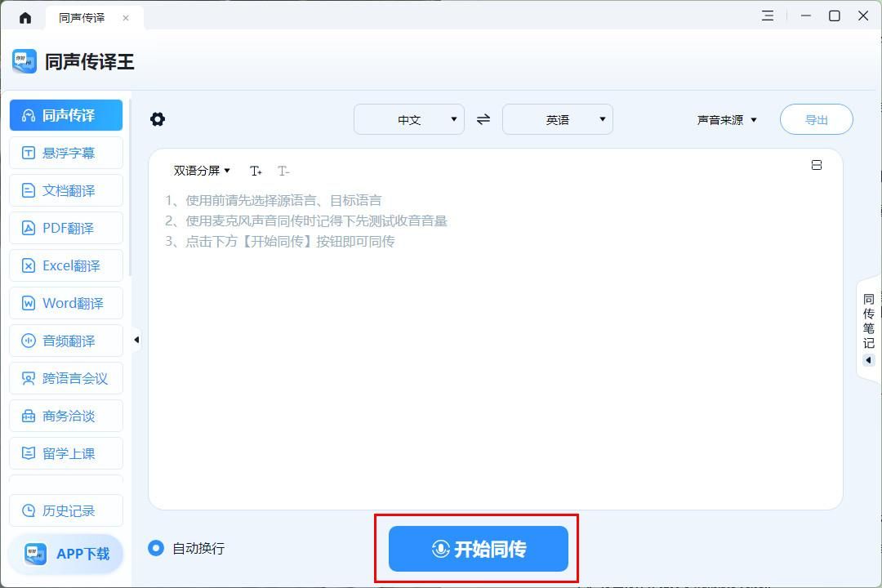Click the 导出 export button
882x588 pixels.
(816, 119)
